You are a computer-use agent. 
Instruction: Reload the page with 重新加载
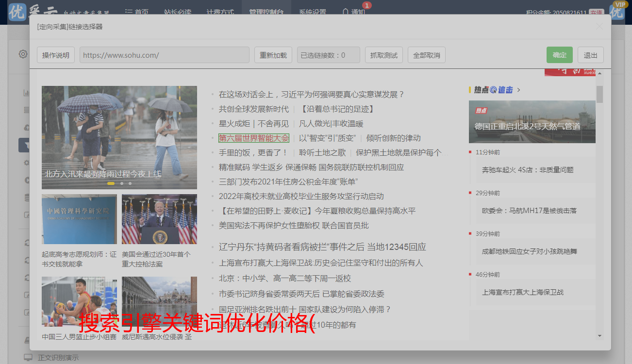[x=273, y=55]
